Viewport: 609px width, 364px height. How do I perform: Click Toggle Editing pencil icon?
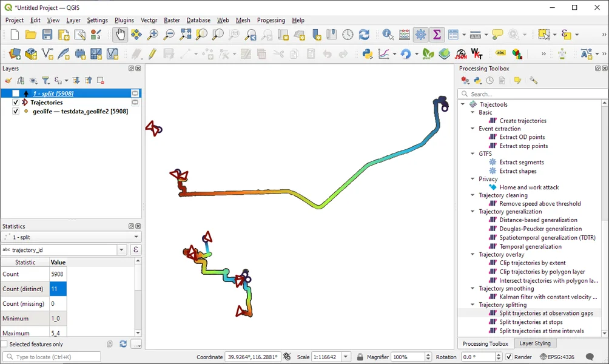152,53
